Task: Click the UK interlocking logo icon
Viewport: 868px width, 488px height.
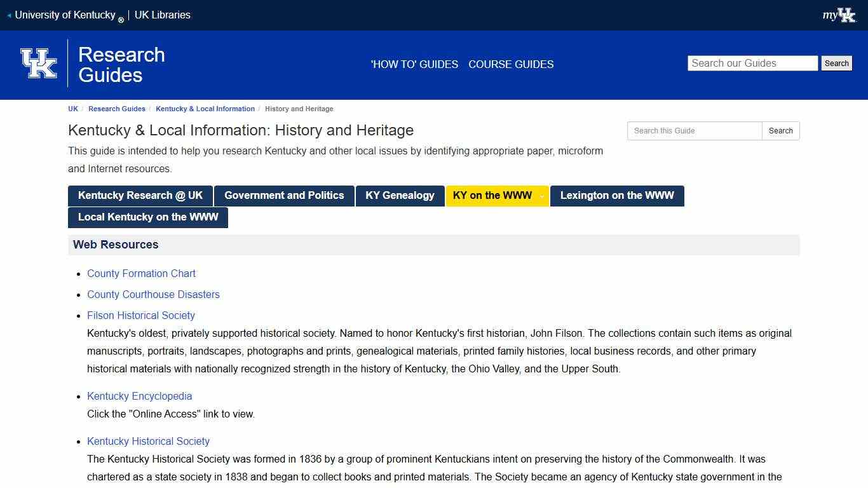Action: pos(39,64)
